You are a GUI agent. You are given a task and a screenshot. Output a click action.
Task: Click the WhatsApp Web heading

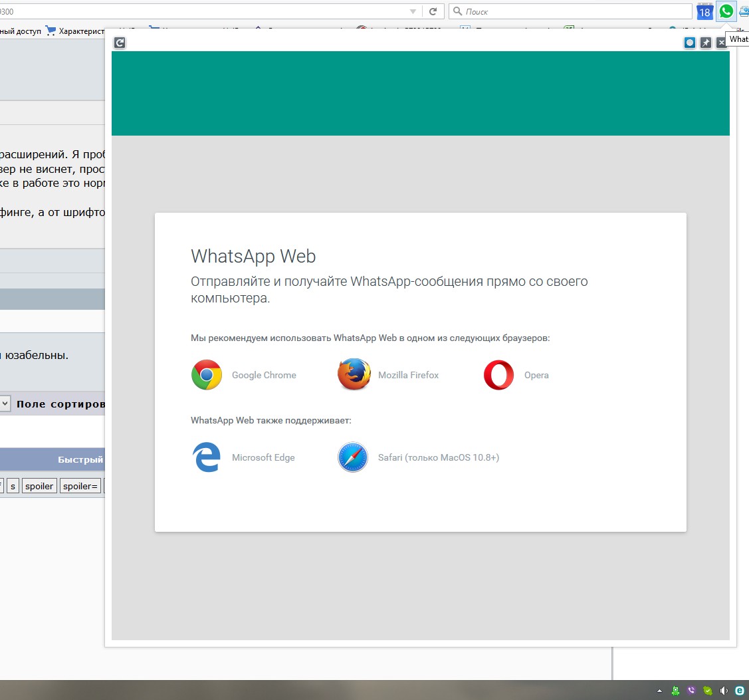[x=253, y=257]
